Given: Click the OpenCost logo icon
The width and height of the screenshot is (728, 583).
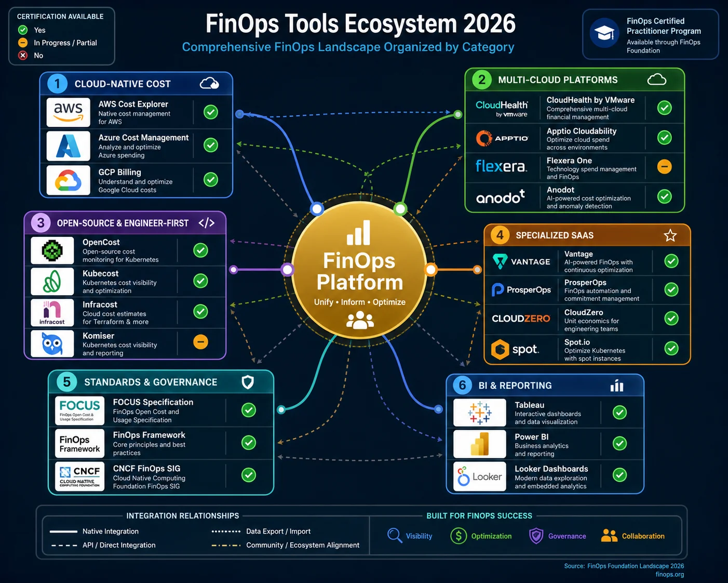Looking at the screenshot, I should 52,250.
